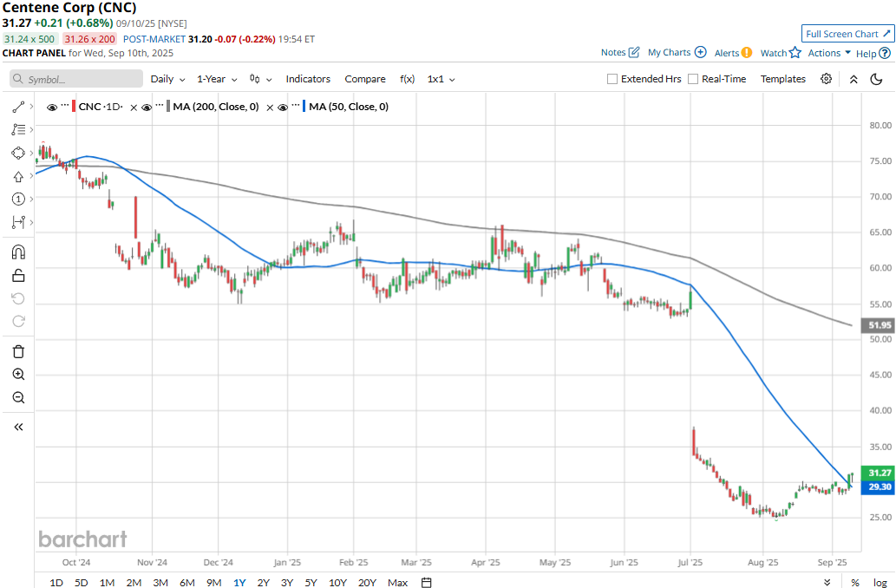The image size is (896, 588).
Task: Click the Notes edit icon
Action: 634,52
